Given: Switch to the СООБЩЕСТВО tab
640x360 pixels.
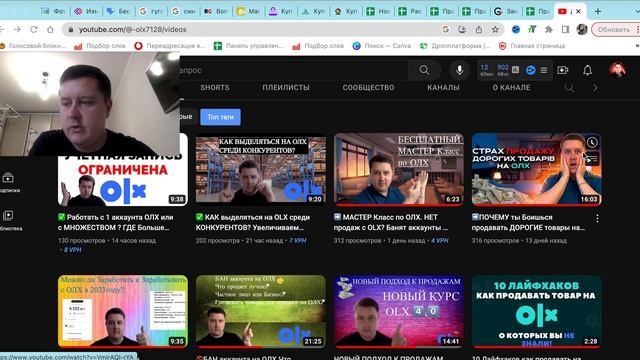Looking at the screenshot, I should tap(368, 87).
